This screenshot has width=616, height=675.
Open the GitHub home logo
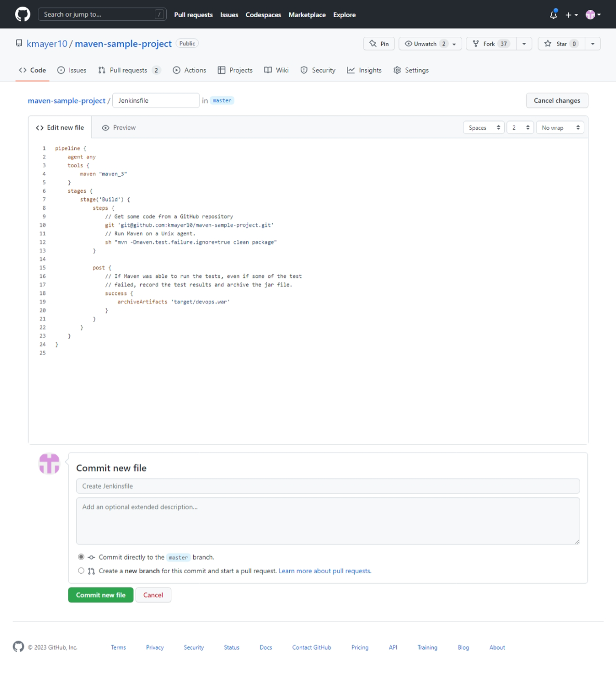coord(22,14)
